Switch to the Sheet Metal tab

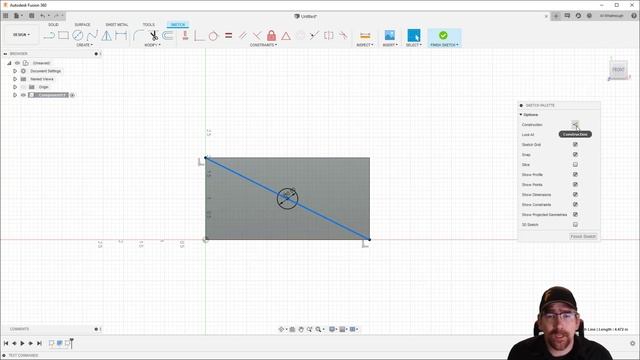coord(117,24)
